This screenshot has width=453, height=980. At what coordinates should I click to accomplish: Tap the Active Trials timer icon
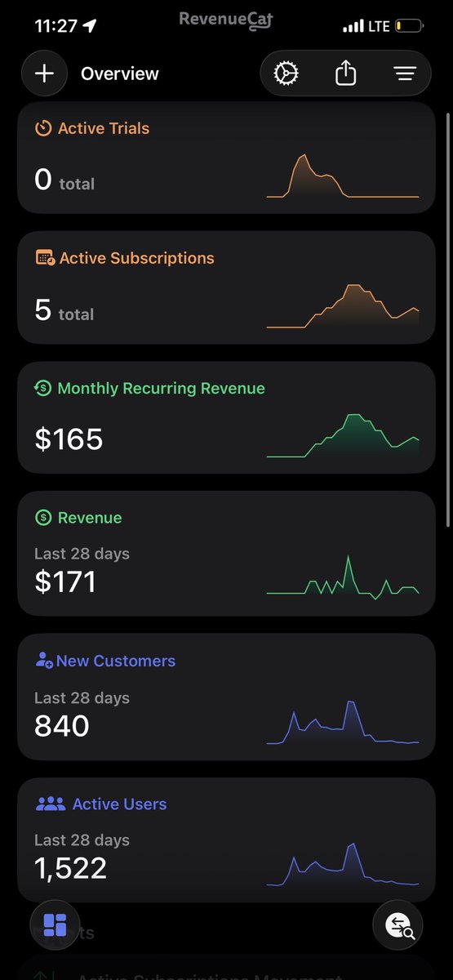coord(43,128)
